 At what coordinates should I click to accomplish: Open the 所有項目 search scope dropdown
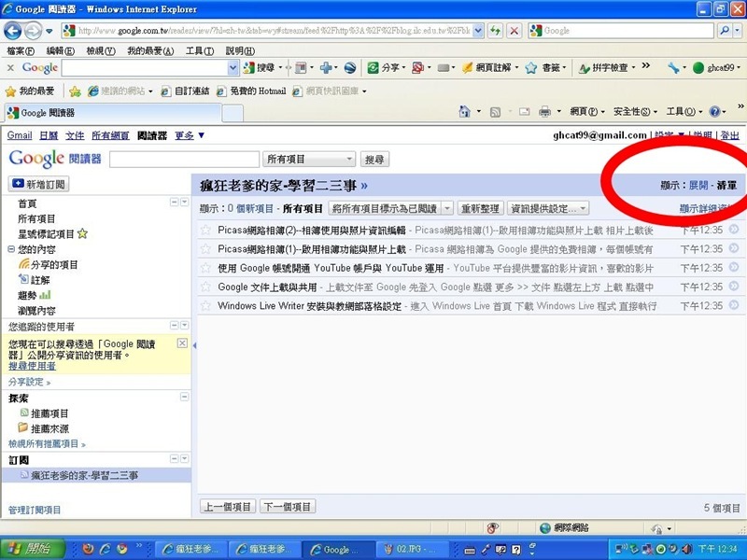(309, 159)
